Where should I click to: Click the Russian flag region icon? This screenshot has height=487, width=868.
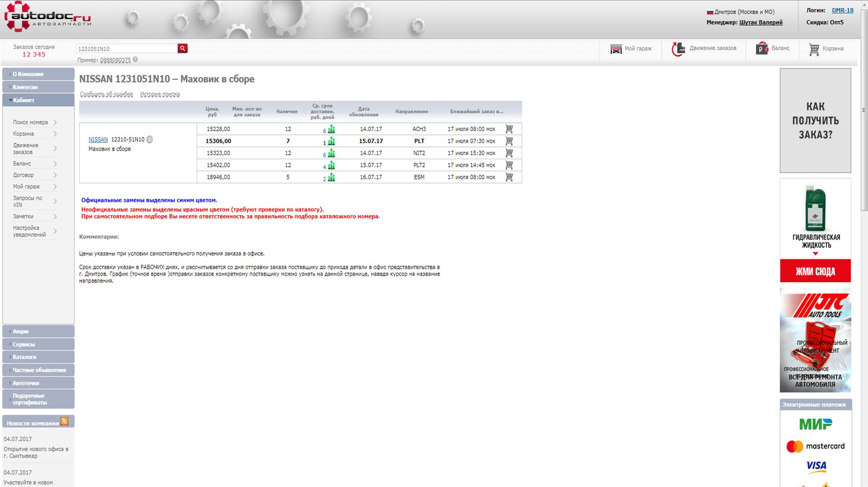710,12
